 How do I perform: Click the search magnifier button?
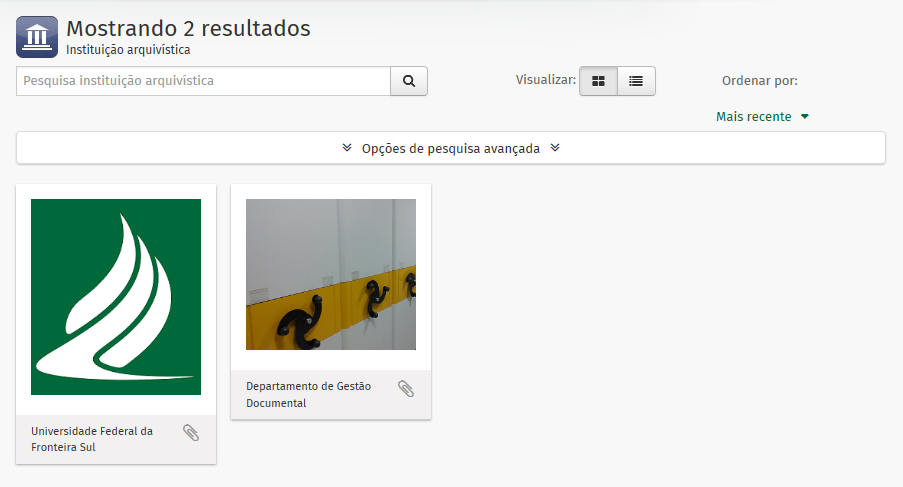(x=409, y=81)
